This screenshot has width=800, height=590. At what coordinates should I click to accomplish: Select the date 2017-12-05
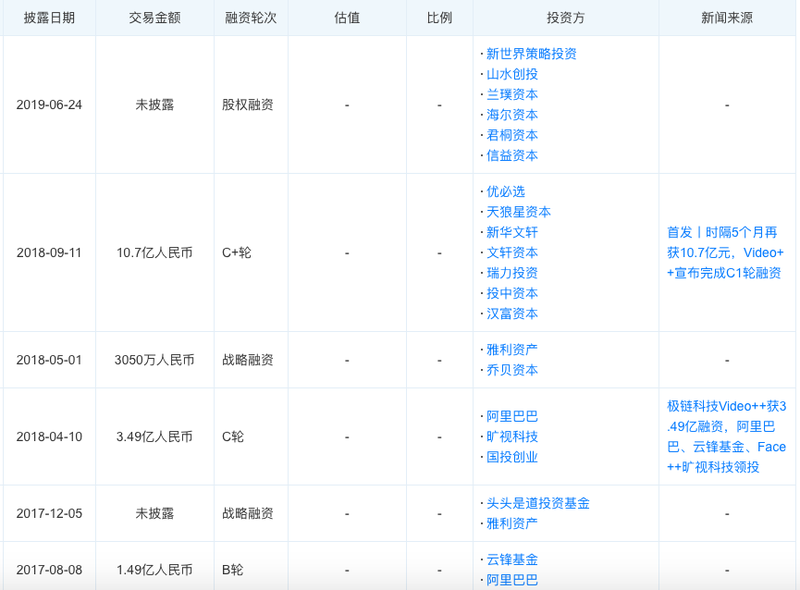49,513
